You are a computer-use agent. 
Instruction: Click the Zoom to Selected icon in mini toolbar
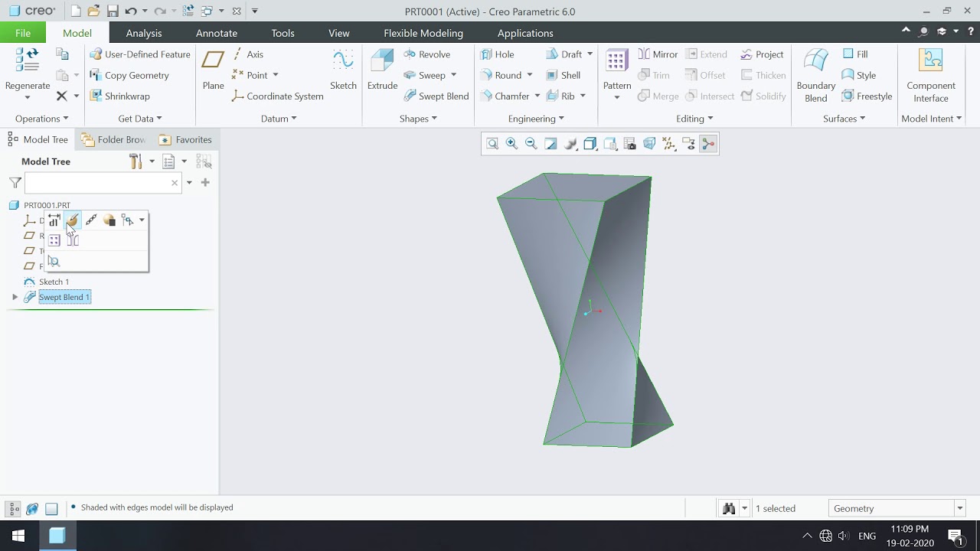[54, 261]
